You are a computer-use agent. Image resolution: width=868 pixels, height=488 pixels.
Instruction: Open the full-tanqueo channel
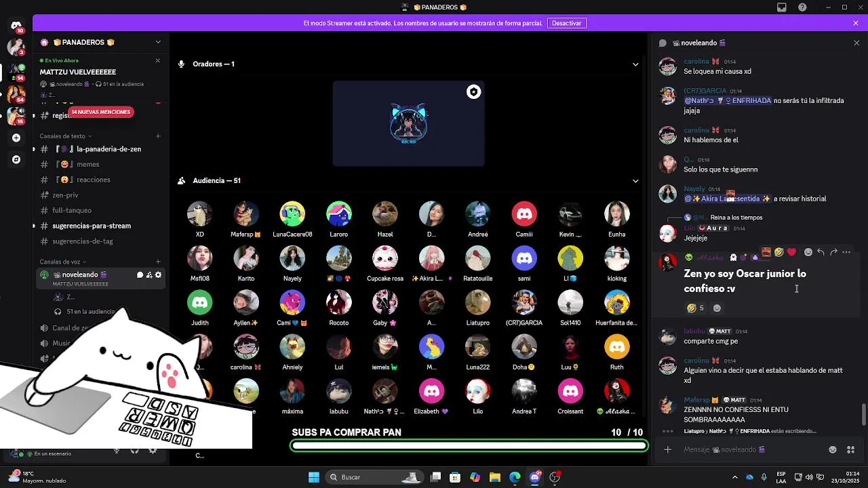tap(100, 210)
